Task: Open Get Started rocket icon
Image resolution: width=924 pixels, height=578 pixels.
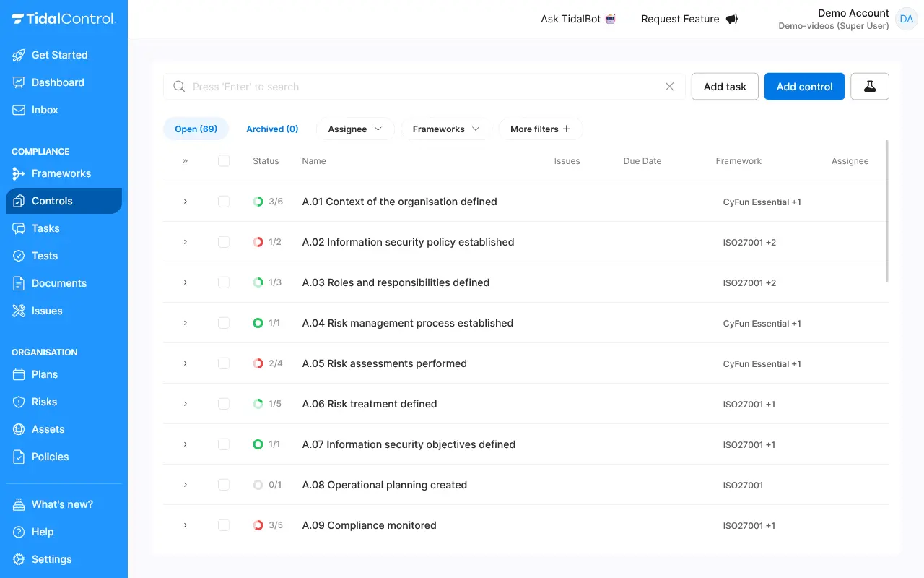Action: [x=19, y=55]
